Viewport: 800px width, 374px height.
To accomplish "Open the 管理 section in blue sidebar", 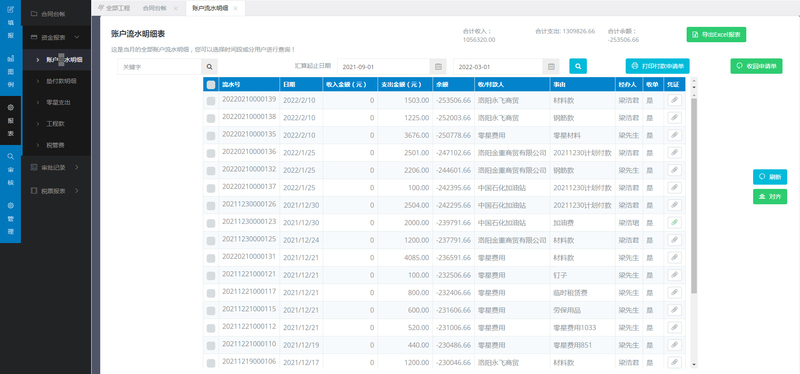I will 11,218.
